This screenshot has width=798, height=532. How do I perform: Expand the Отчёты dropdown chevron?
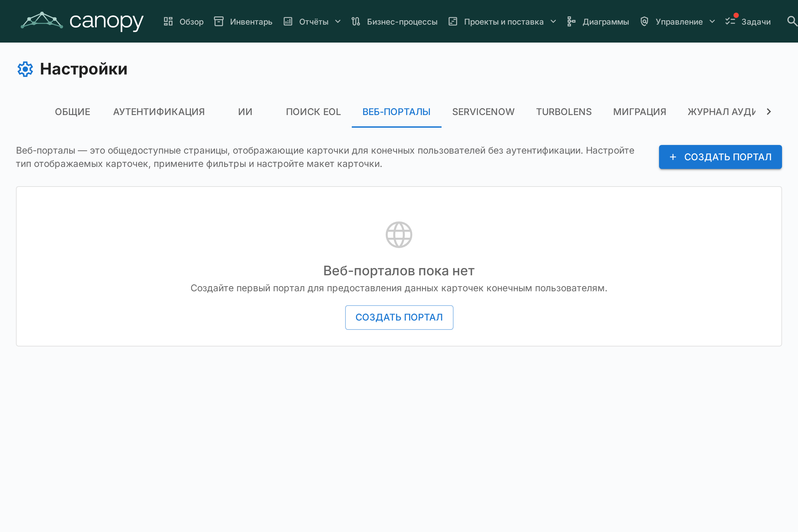337,21
